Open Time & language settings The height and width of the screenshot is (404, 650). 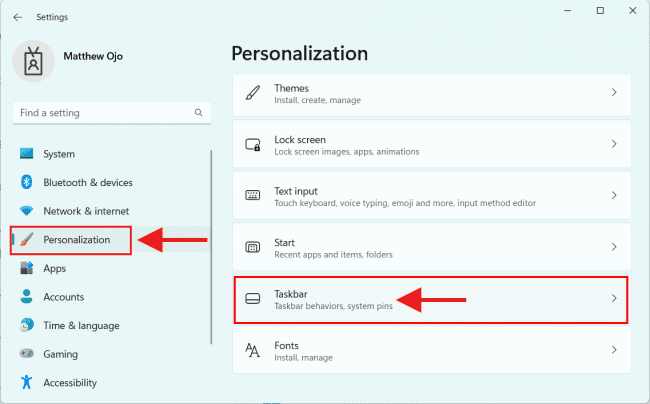pos(81,325)
